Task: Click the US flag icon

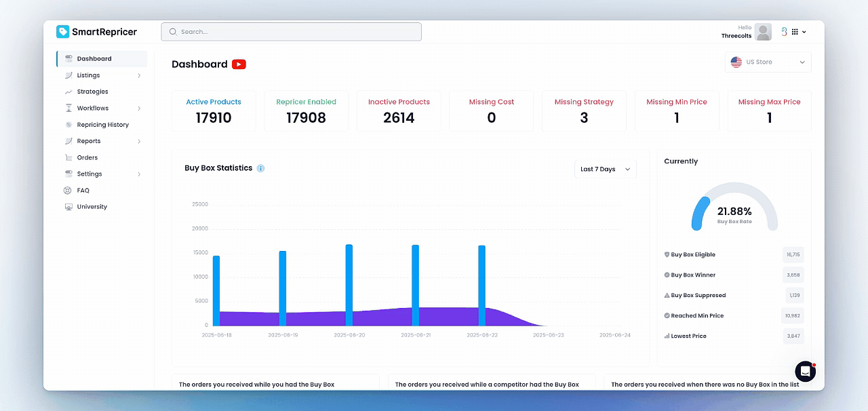Action: click(736, 62)
